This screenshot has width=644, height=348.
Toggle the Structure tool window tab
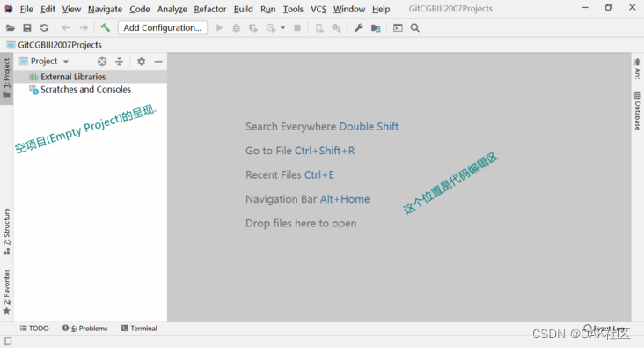6,231
